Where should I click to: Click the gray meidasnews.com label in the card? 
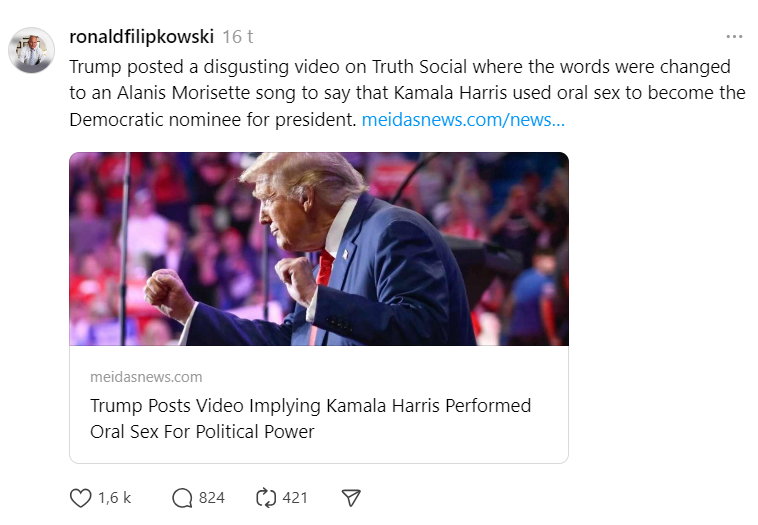146,377
